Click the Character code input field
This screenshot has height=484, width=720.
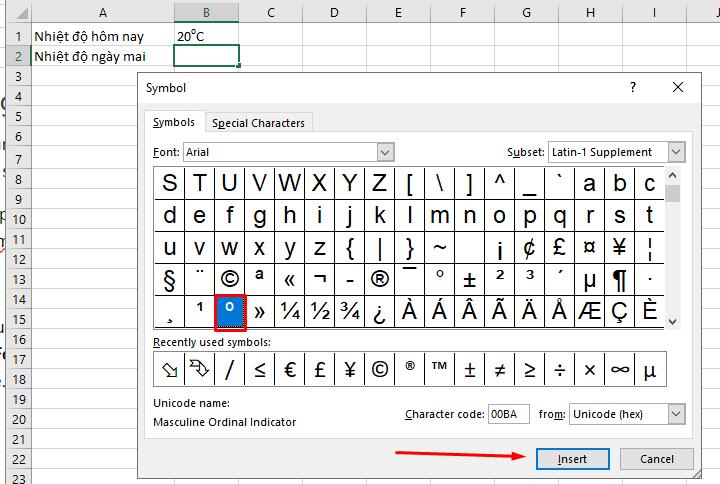(x=509, y=414)
